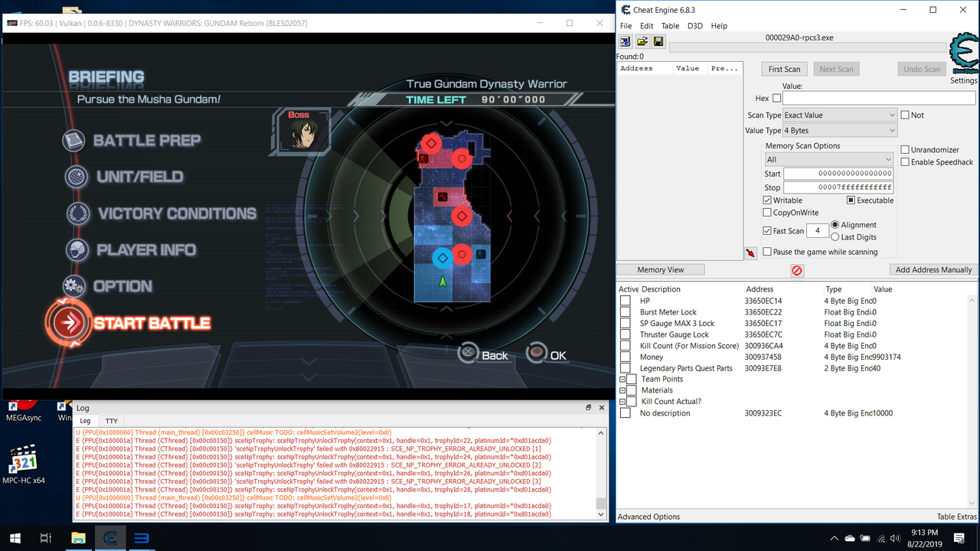Click the save floppy disk icon
This screenshot has height=551, width=980.
658,41
